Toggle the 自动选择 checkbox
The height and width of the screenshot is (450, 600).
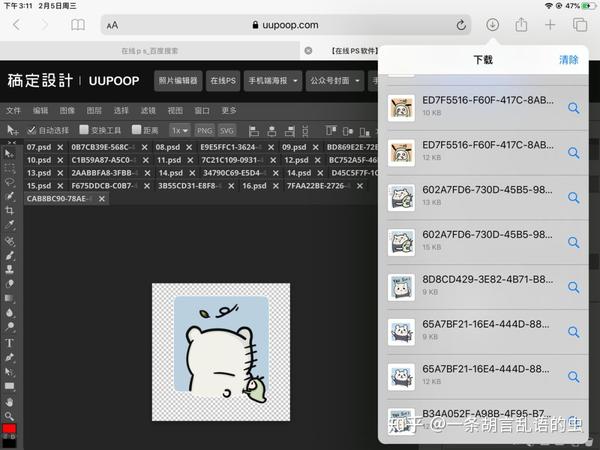coord(32,130)
